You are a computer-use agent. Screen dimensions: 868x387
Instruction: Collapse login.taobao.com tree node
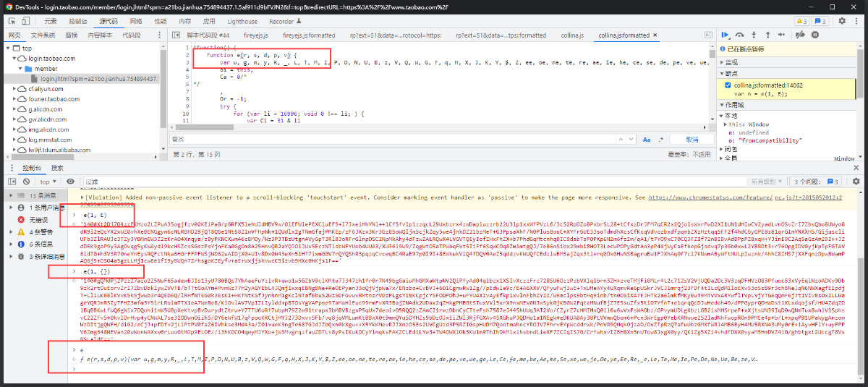coord(15,59)
